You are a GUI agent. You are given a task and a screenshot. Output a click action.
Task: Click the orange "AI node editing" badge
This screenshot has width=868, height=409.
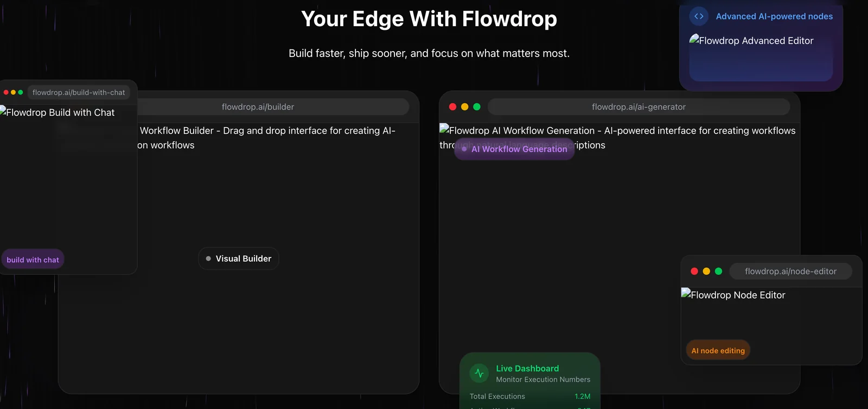718,350
